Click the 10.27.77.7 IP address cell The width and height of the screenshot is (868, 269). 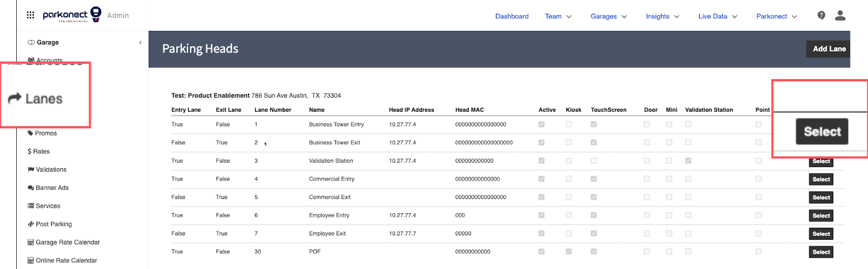tap(403, 234)
